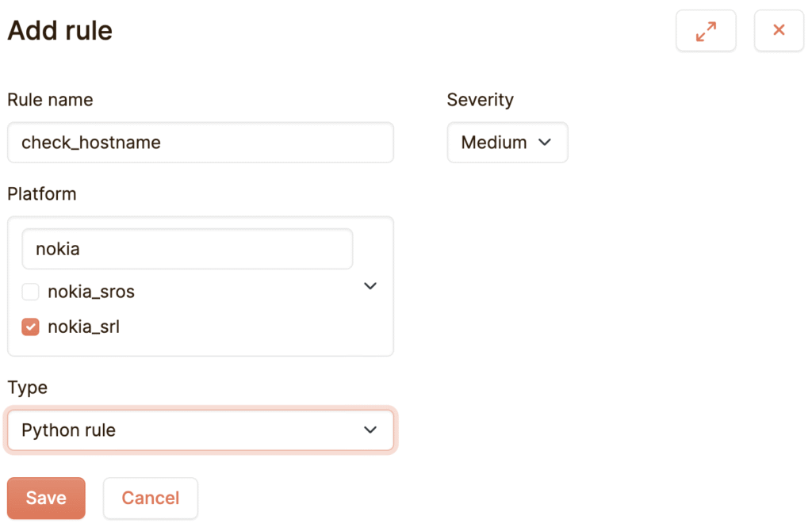
Task: Close the Add rule dialog
Action: point(779,31)
